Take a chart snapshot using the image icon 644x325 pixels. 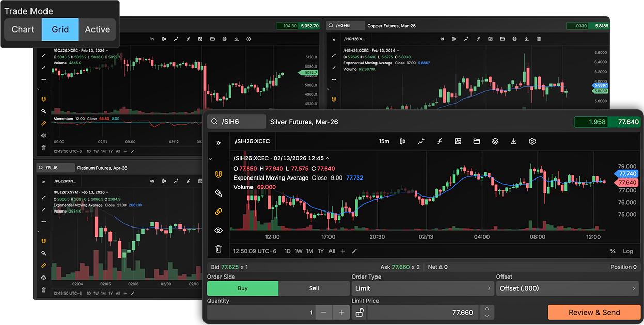click(458, 141)
